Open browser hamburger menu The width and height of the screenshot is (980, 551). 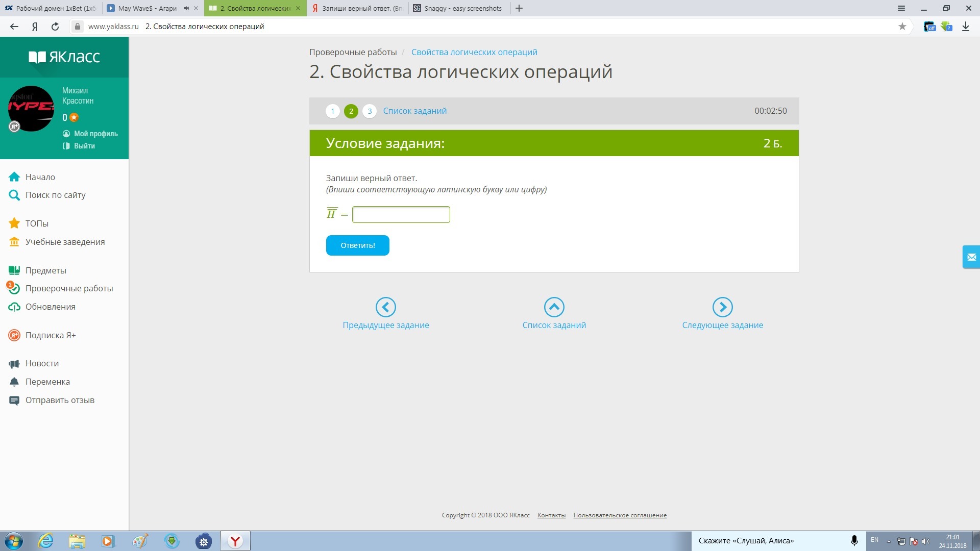901,8
